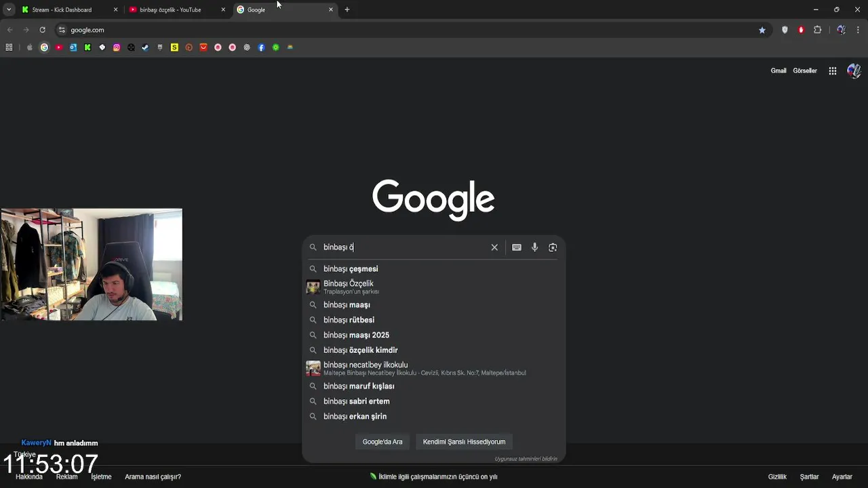Start voice search with the microphone

tap(534, 247)
